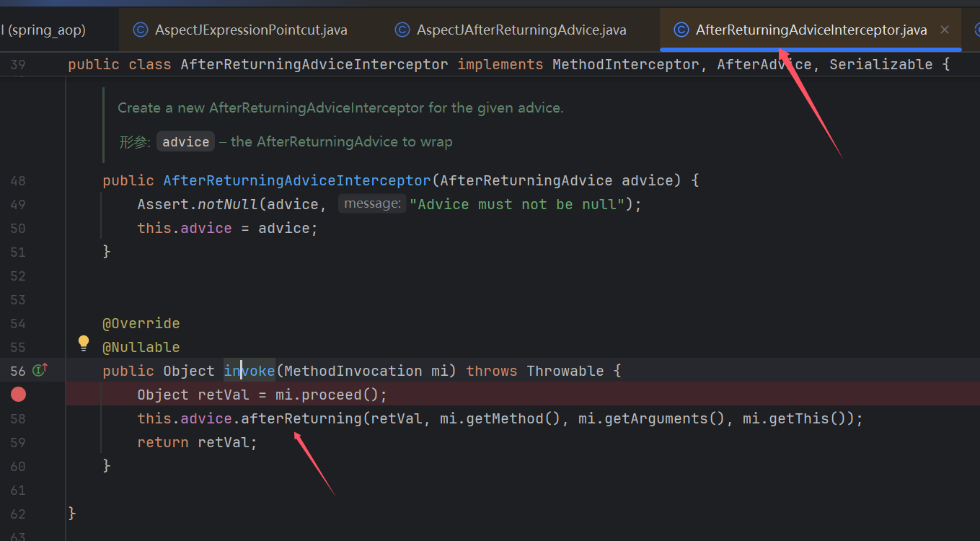Click line number 48 in the gutter
This screenshot has width=980, height=541.
click(18, 180)
